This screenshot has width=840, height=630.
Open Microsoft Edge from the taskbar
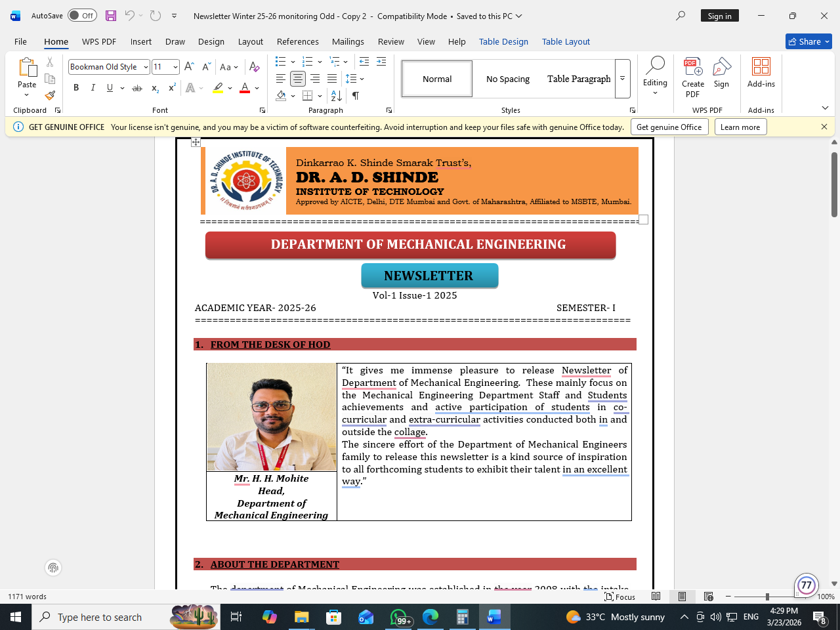430,617
